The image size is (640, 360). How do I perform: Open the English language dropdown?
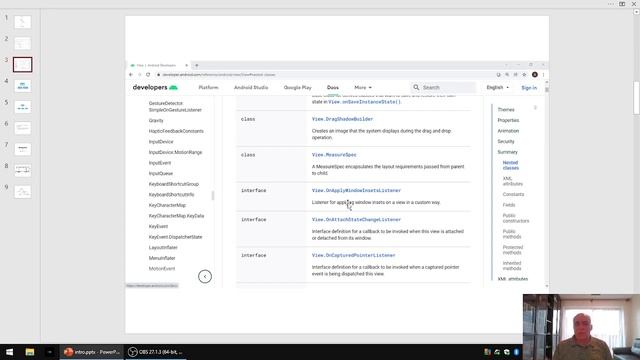(x=498, y=87)
